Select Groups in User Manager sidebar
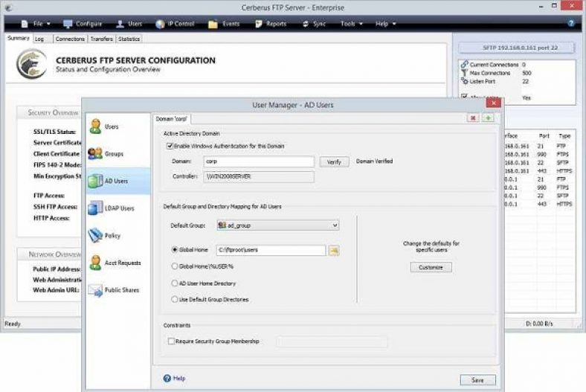Image resolution: width=586 pixels, height=392 pixels. pyautogui.click(x=117, y=153)
